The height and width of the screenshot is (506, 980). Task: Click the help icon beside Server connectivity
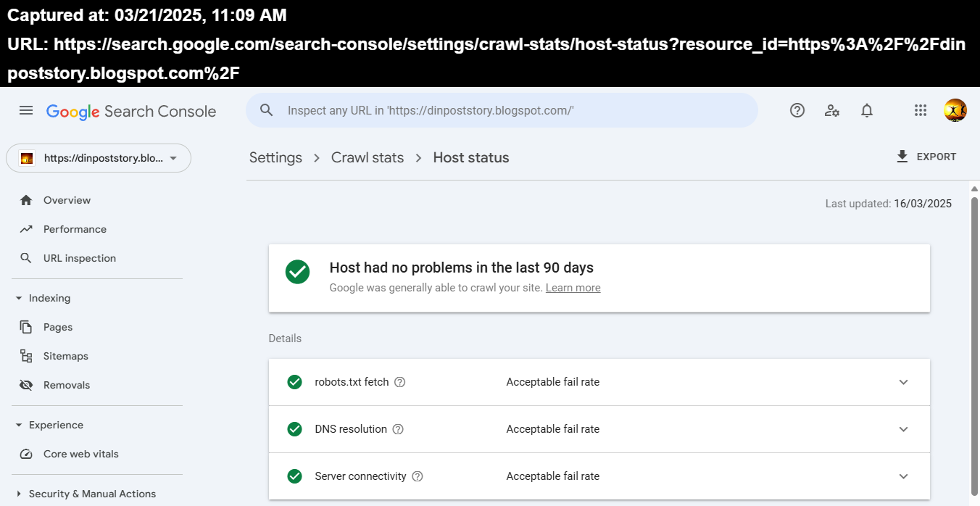point(417,476)
